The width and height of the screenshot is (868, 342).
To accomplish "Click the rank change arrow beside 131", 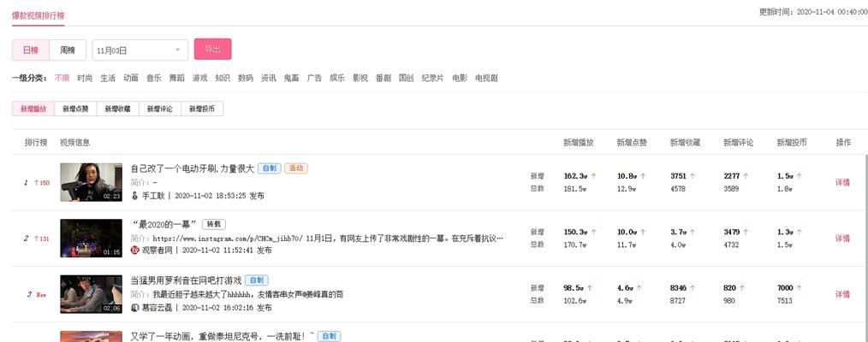I will coord(36,239).
